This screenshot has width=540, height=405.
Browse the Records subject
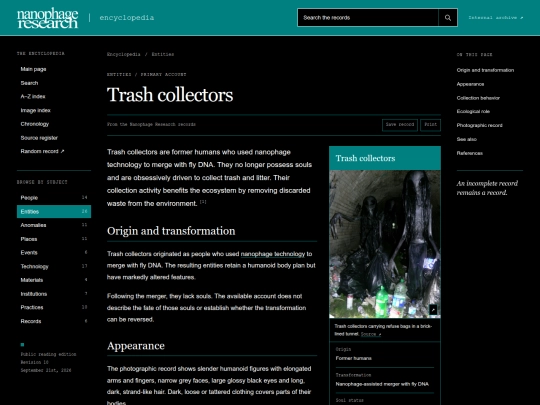[54, 321]
